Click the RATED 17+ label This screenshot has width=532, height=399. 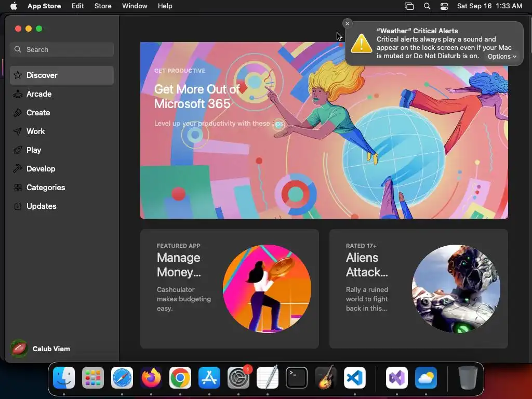(x=361, y=246)
